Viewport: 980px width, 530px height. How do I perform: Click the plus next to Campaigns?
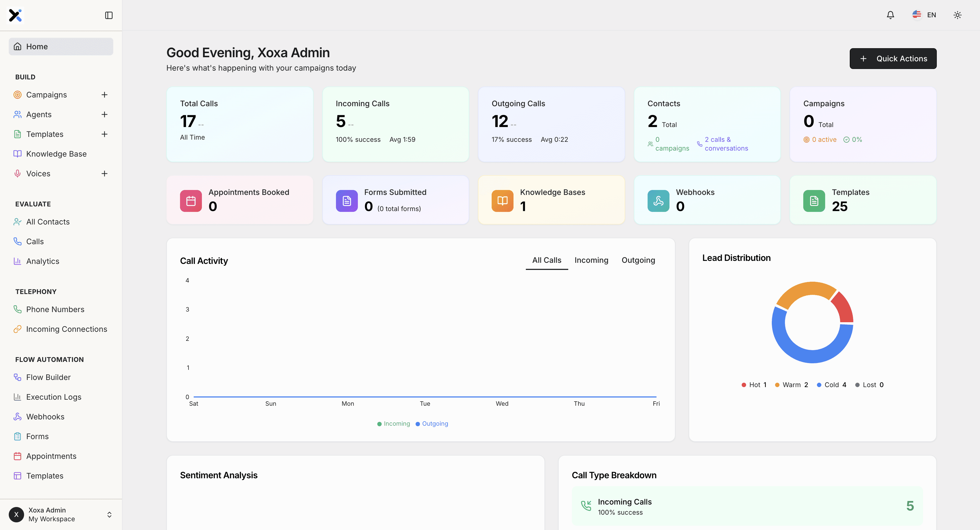104,95
